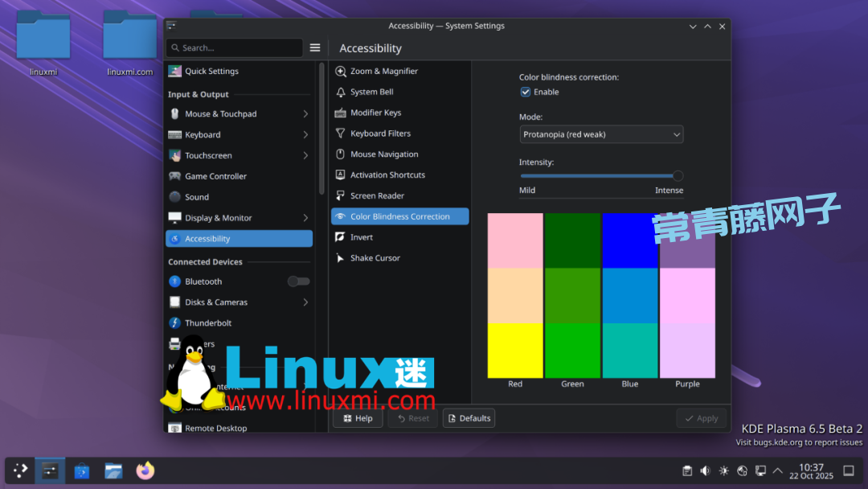The height and width of the screenshot is (489, 868).
Task: Show hidden system tray icons arrow
Action: (777, 471)
